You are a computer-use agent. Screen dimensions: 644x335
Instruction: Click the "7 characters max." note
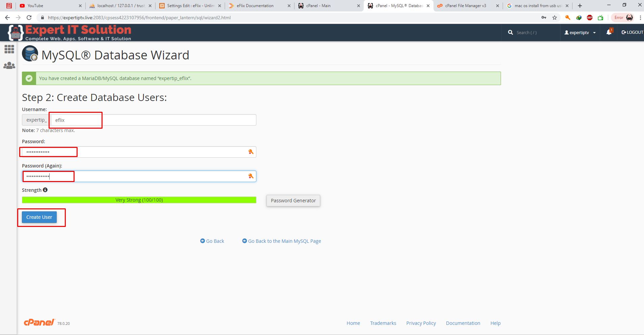(56, 130)
